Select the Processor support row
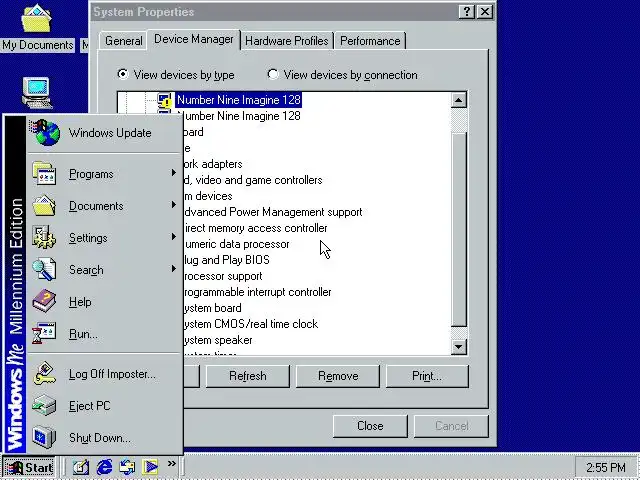The height and width of the screenshot is (480, 640). pyautogui.click(x=223, y=276)
